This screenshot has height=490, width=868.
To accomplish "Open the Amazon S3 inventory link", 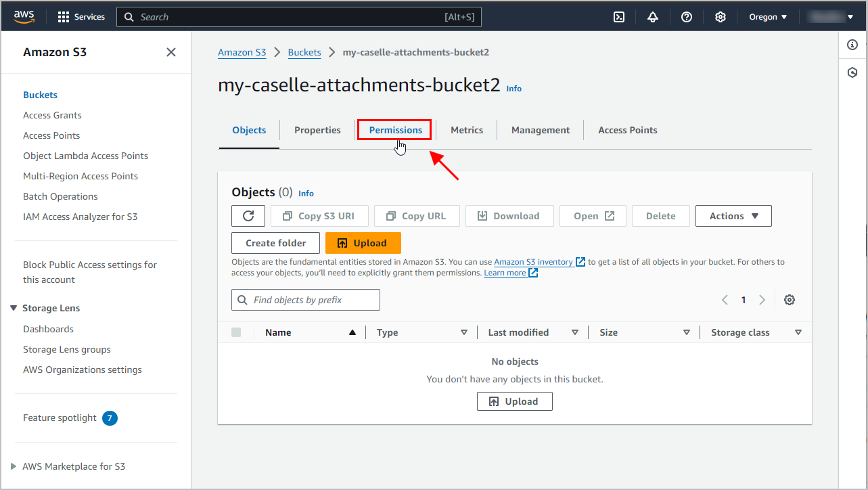I will 539,262.
